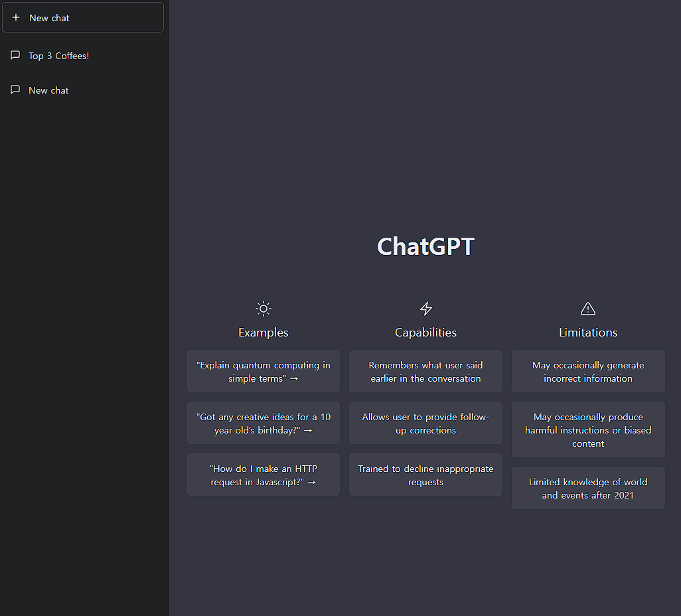Click the plus icon beside New chat

point(16,17)
